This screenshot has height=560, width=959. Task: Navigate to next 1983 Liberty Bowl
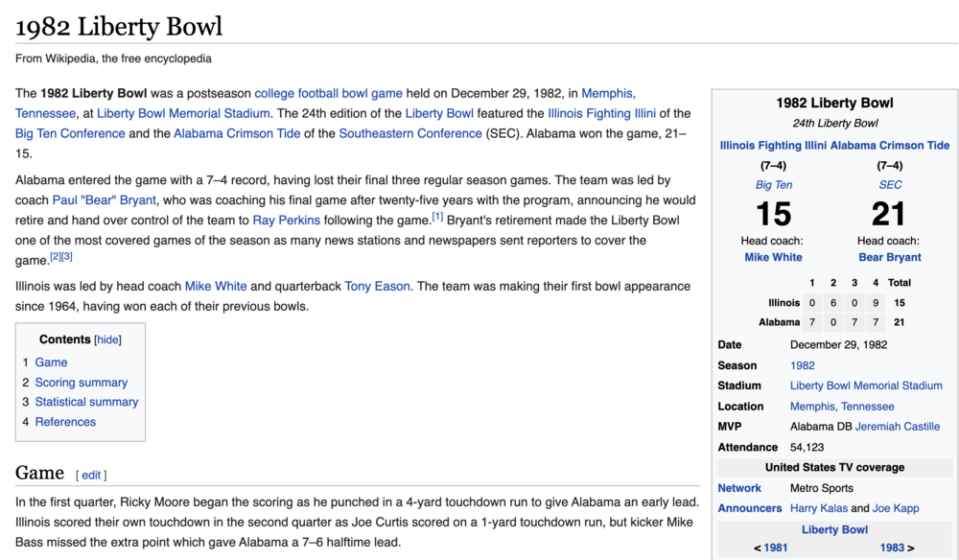892,548
